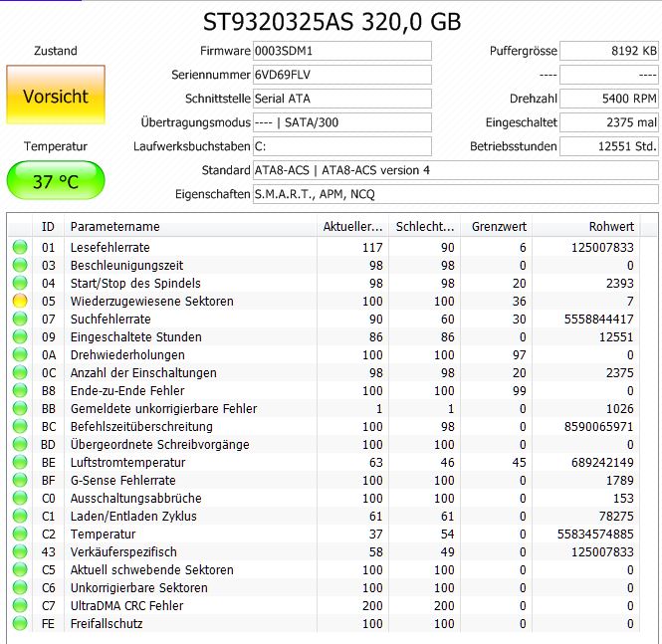Screen dimensions: 662x644
Task: Click the yellow status icon for Wiederzugewiesene Sektoren
Action: pyautogui.click(x=20, y=301)
